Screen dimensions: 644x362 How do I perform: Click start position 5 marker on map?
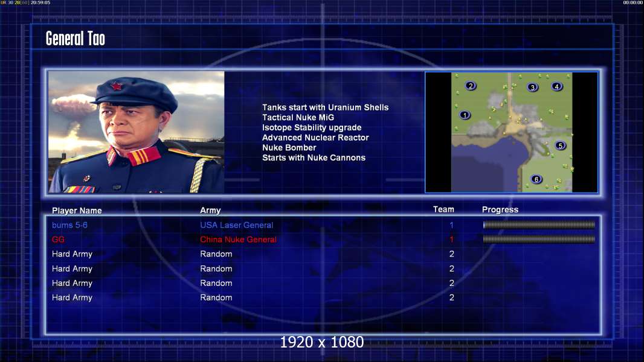(x=560, y=145)
